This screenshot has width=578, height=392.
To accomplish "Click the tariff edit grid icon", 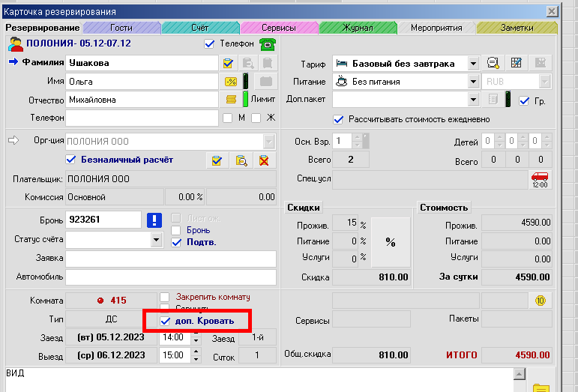I will 516,63.
